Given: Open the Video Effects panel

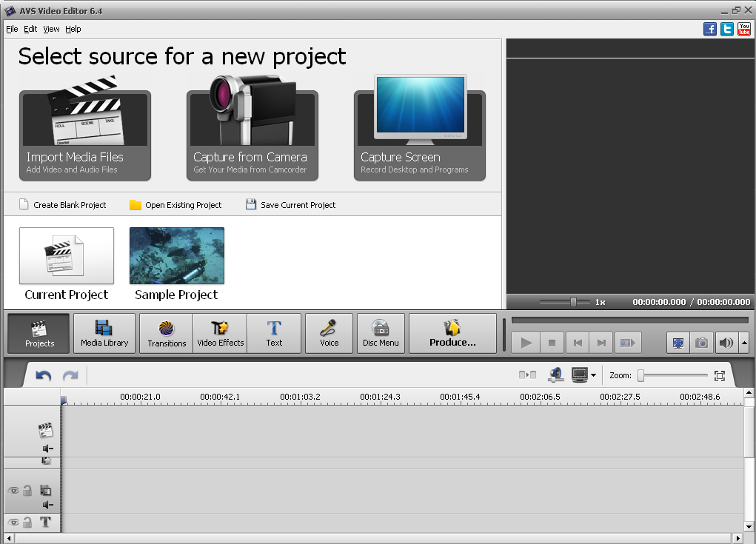Looking at the screenshot, I should pyautogui.click(x=221, y=334).
